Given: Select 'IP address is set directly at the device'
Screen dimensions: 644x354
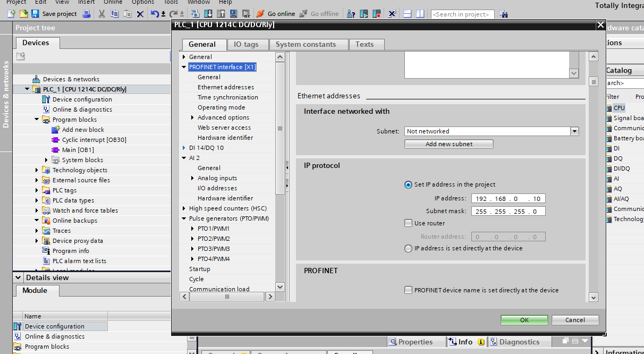Looking at the screenshot, I should 408,248.
